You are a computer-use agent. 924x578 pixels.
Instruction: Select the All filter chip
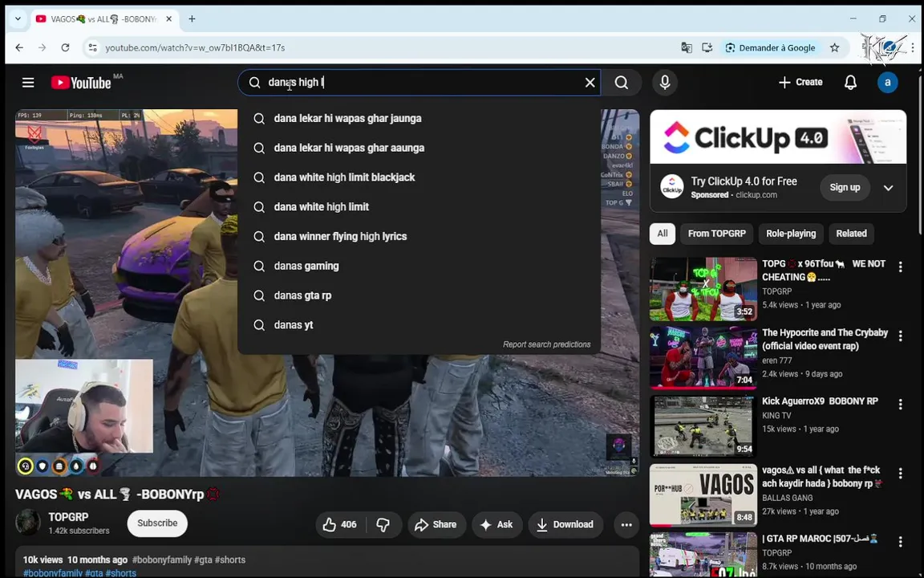click(x=663, y=234)
